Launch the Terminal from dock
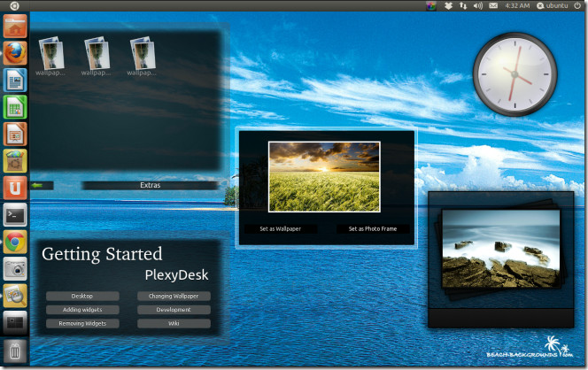 pyautogui.click(x=15, y=215)
